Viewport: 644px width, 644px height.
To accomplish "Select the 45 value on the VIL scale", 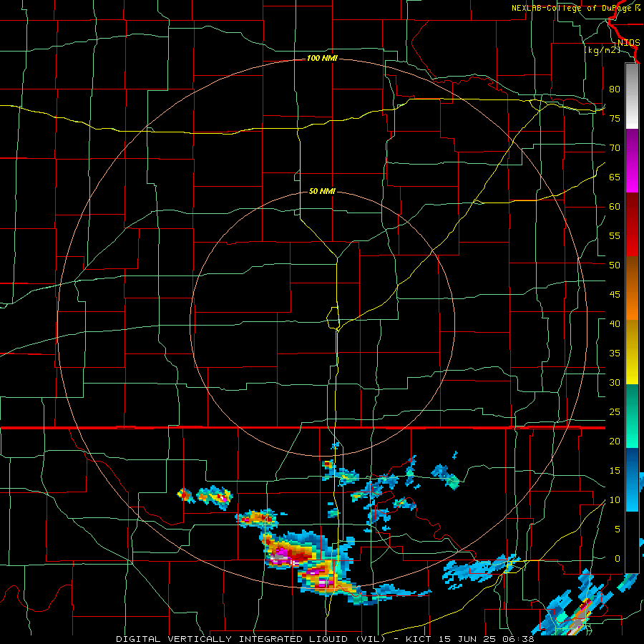I will (x=615, y=295).
